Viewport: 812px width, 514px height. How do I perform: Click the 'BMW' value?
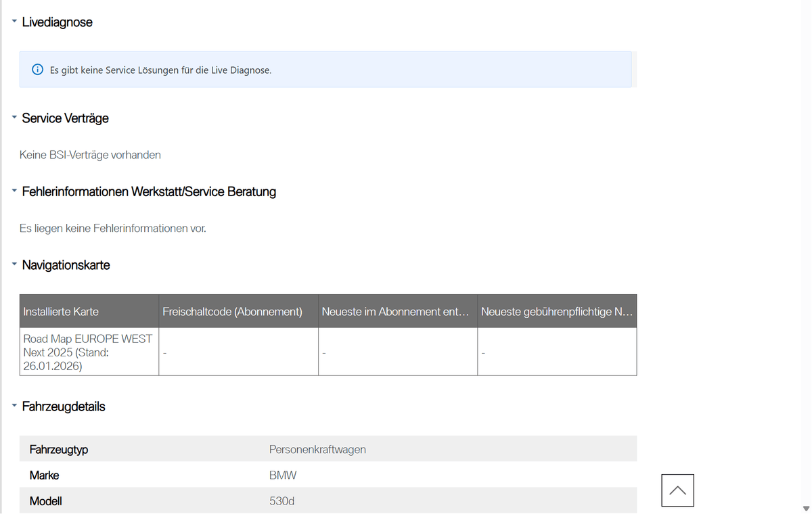pyautogui.click(x=283, y=475)
